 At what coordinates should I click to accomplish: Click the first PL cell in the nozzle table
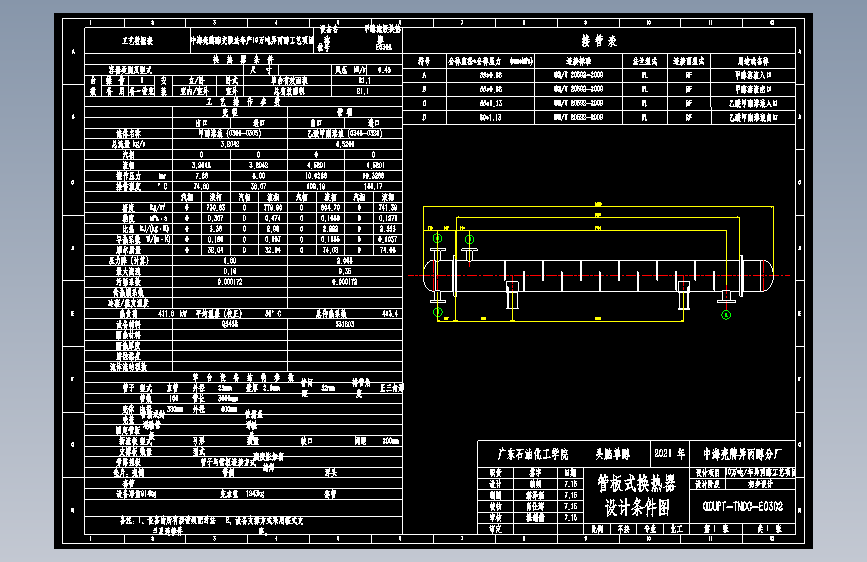tap(645, 75)
